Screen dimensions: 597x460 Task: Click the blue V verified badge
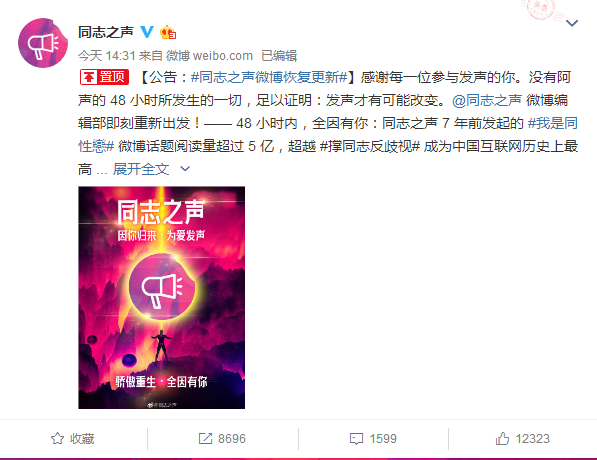point(147,32)
